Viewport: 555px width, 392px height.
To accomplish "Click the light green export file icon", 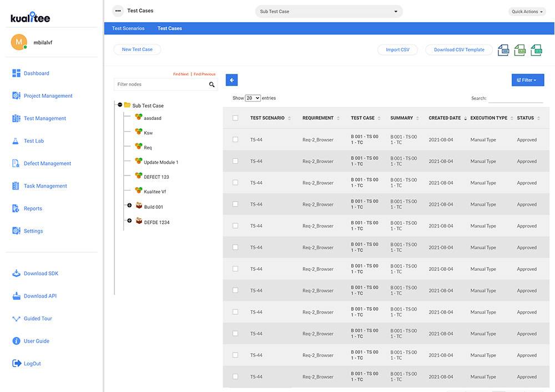I will tap(519, 50).
